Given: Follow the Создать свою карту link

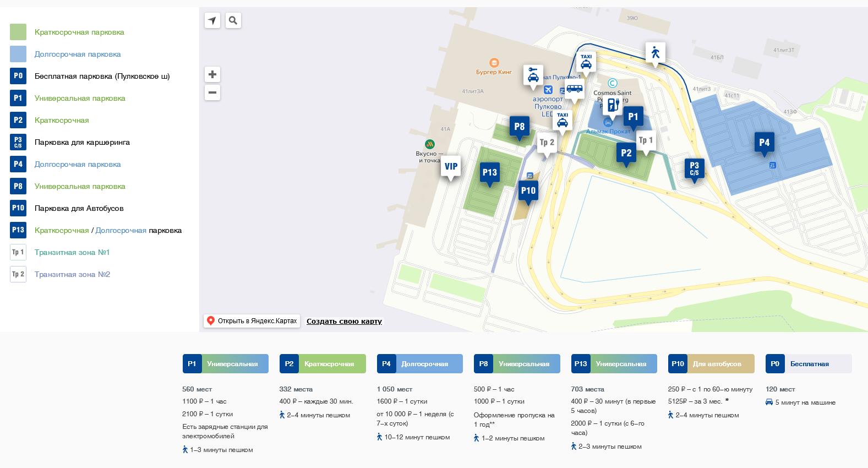Looking at the screenshot, I should 344,322.
